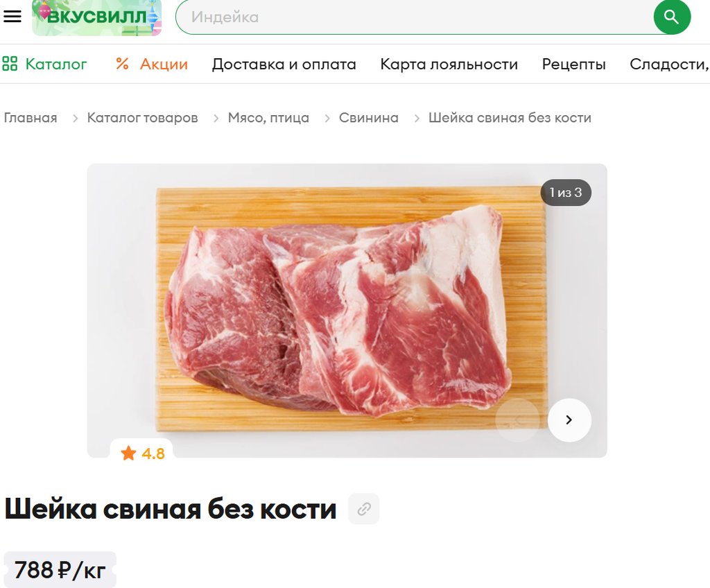Go to Каталог товаров breadcrumb
This screenshot has width=710, height=588.
142,118
